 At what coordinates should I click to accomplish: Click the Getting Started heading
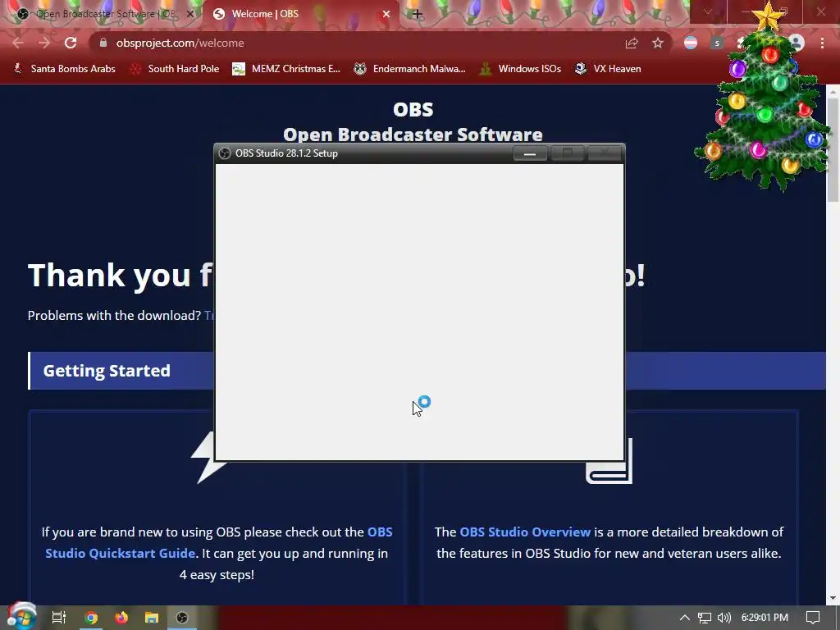107,371
